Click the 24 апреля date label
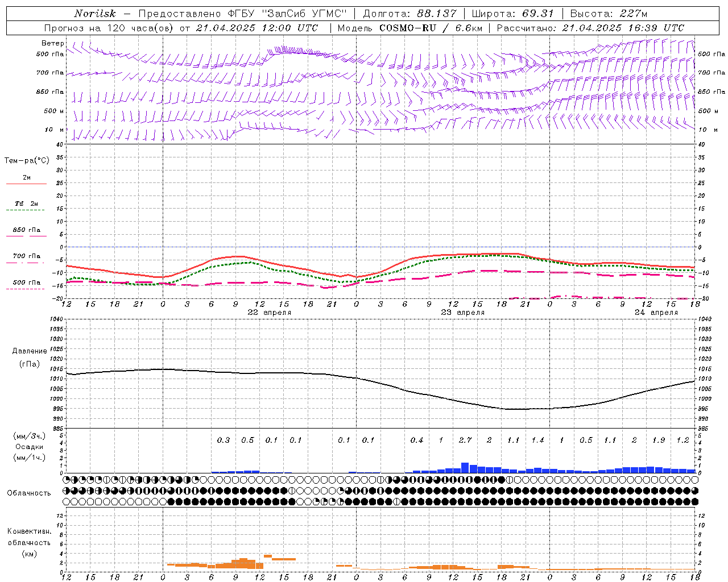Image resolution: width=728 pixels, height=582 pixels. (x=656, y=313)
